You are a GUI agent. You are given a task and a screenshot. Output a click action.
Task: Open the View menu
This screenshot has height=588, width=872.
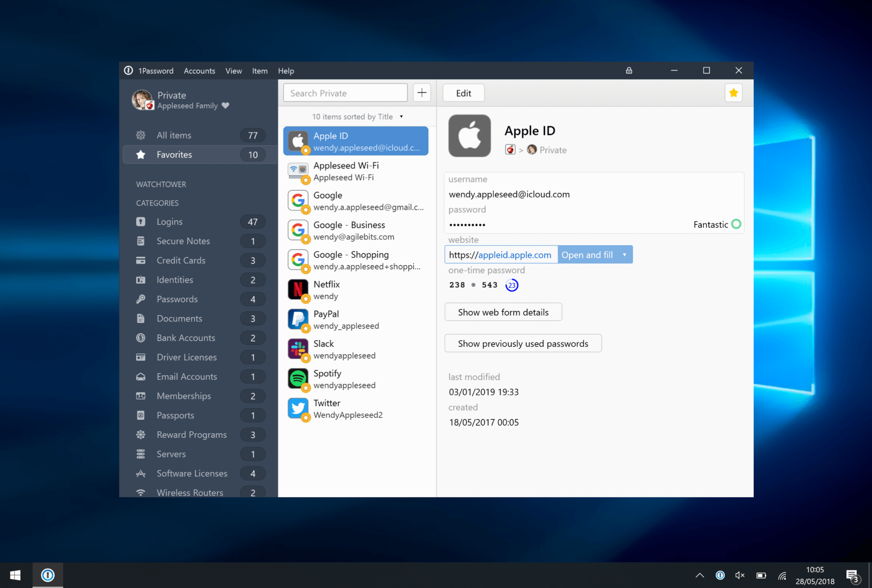point(233,71)
